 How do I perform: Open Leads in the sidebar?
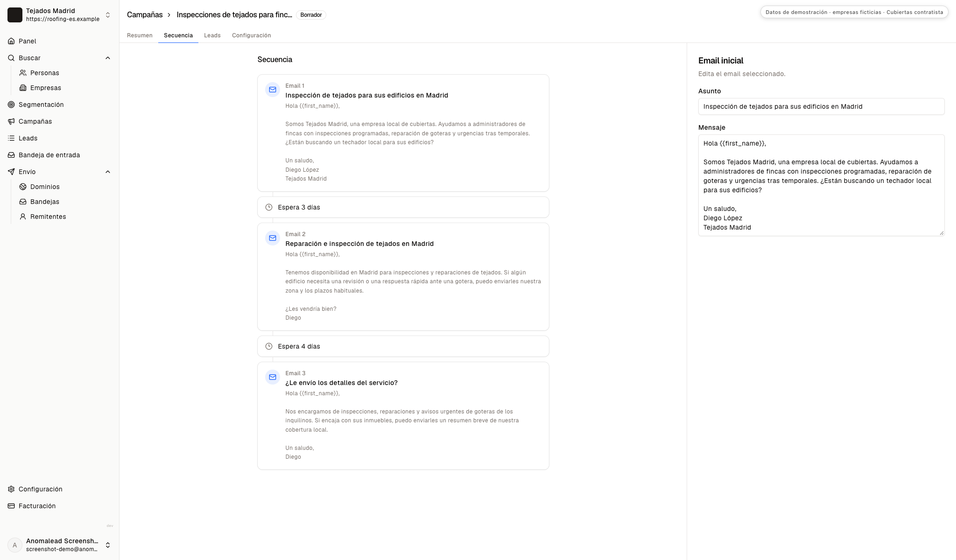[60, 138]
